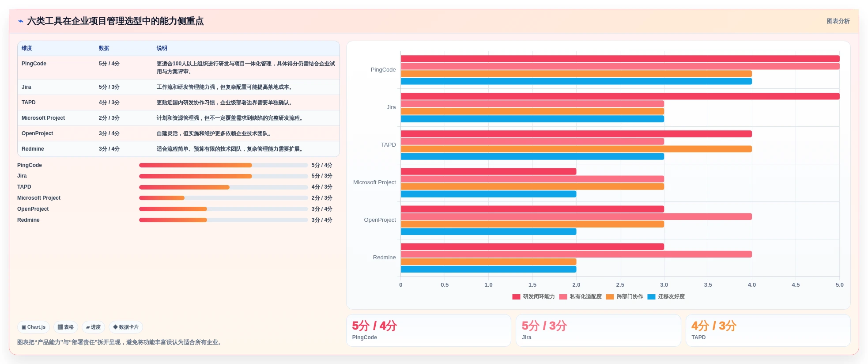Click the Redmine progress bar

click(223, 220)
